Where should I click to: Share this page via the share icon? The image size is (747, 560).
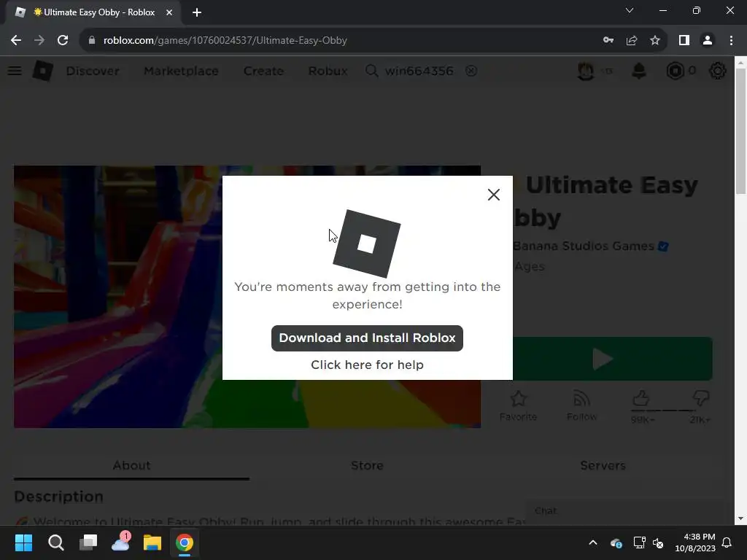point(632,41)
